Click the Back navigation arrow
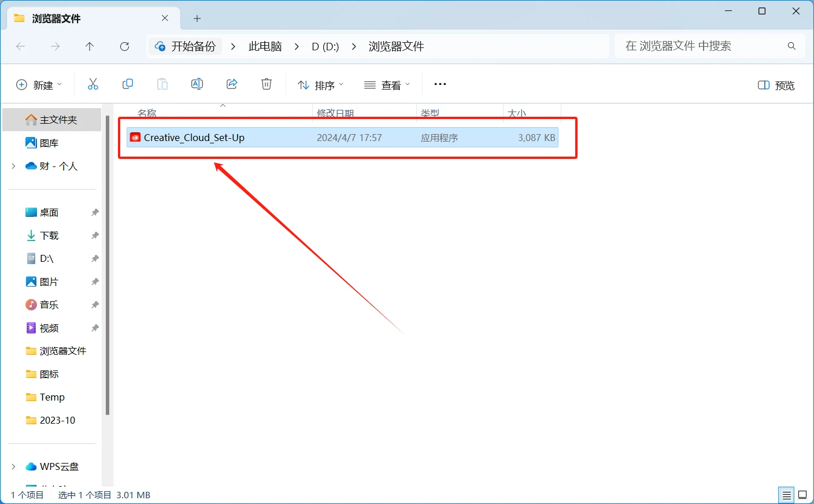 [21, 46]
